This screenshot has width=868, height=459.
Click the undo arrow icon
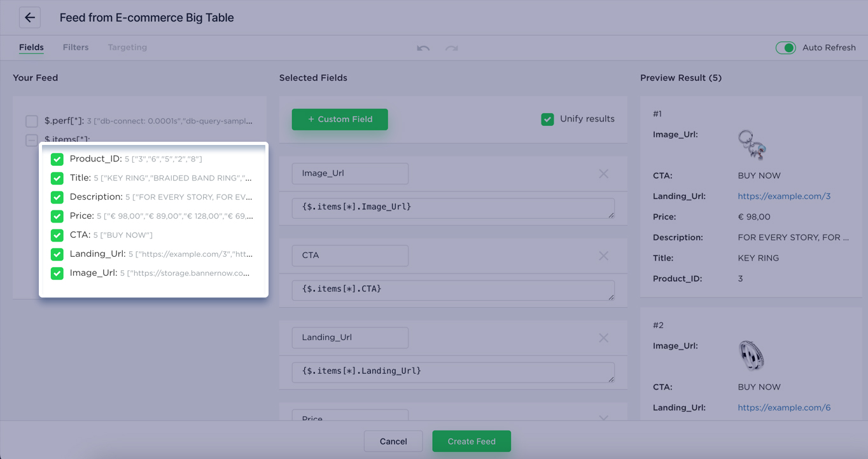pos(423,48)
